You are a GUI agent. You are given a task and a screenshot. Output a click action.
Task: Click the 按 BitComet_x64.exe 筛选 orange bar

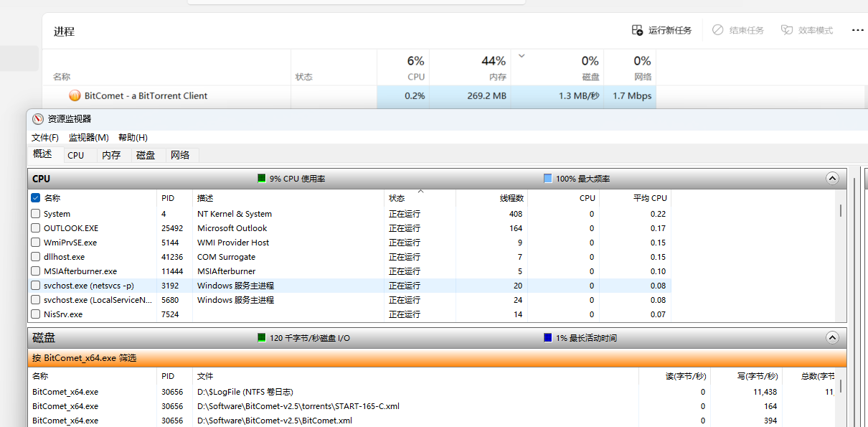[437, 357]
